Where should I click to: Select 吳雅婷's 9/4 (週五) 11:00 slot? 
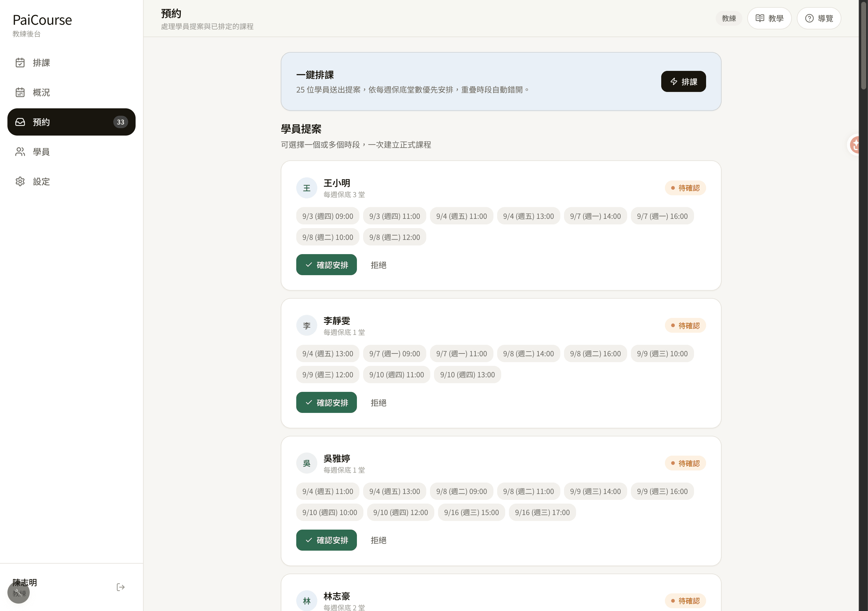pyautogui.click(x=328, y=491)
